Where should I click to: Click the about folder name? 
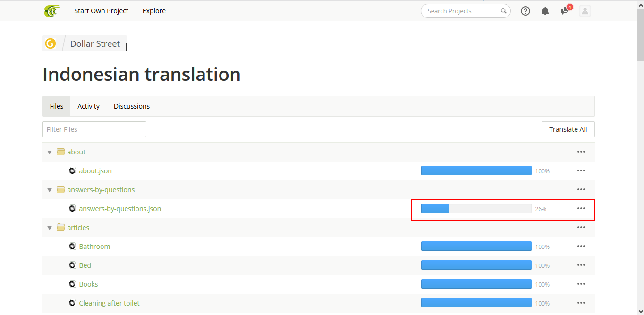pos(76,152)
